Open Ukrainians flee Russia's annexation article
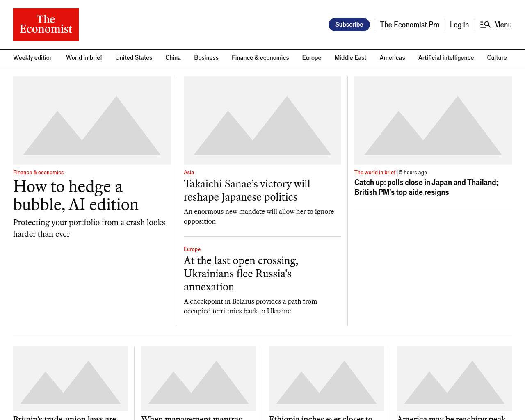525x420 pixels. (241, 274)
